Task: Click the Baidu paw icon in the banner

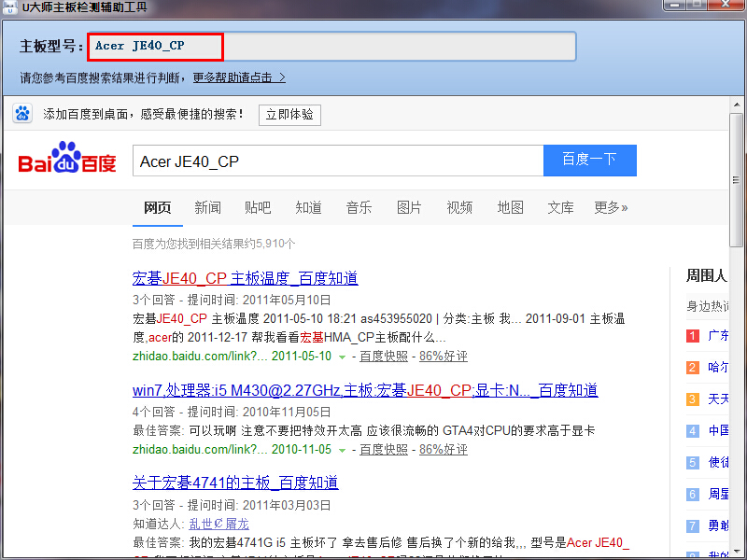Action: coord(23,114)
